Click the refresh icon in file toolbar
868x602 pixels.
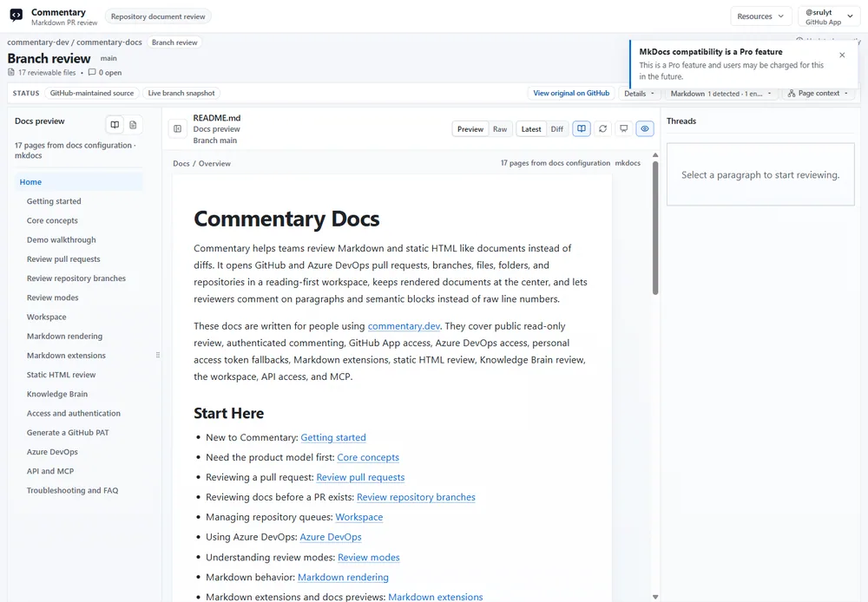coord(603,129)
